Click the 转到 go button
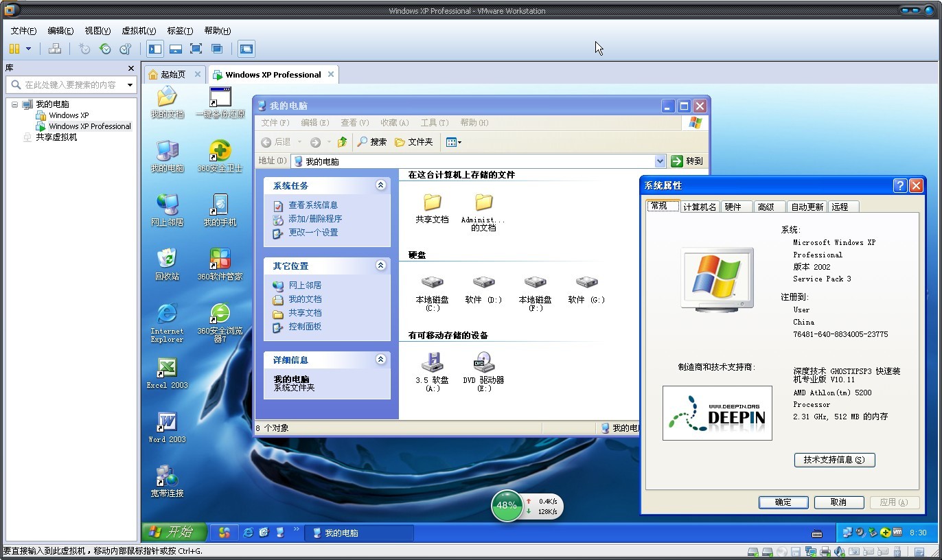Image resolution: width=942 pixels, height=560 pixels. [687, 161]
